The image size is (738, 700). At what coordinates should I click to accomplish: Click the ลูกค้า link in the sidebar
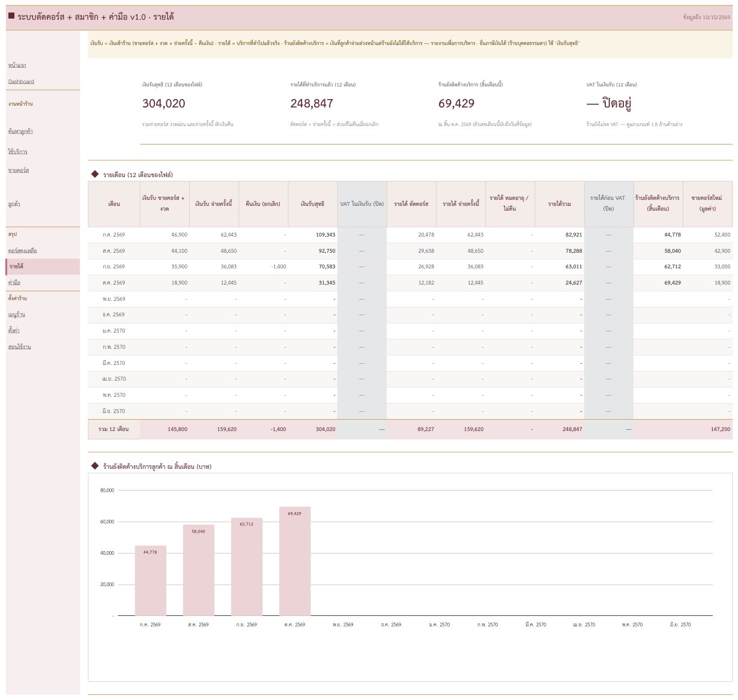[14, 204]
